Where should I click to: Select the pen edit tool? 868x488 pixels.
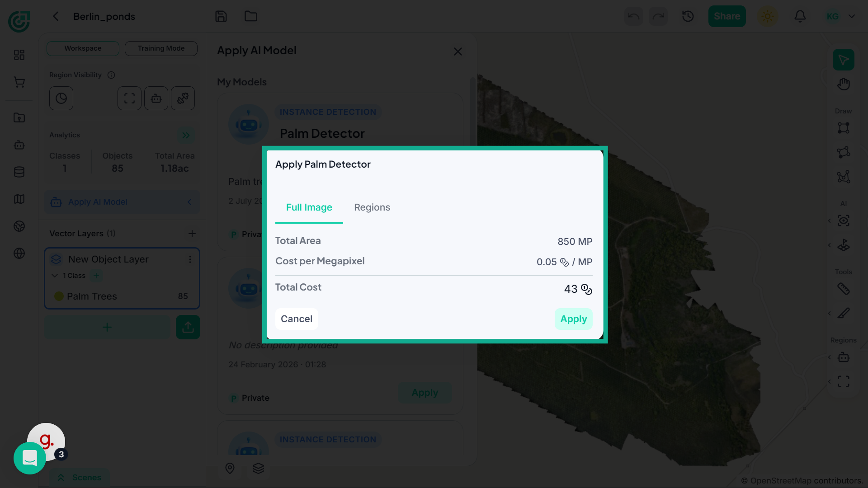[844, 313]
